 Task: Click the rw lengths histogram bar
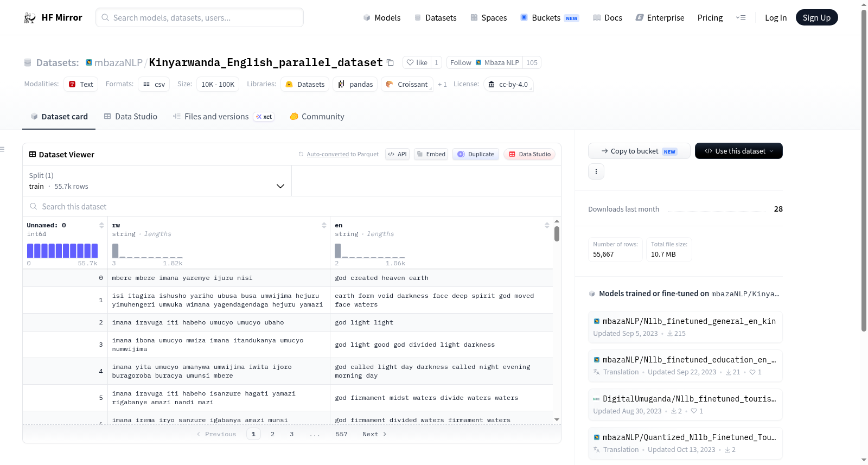pyautogui.click(x=115, y=251)
